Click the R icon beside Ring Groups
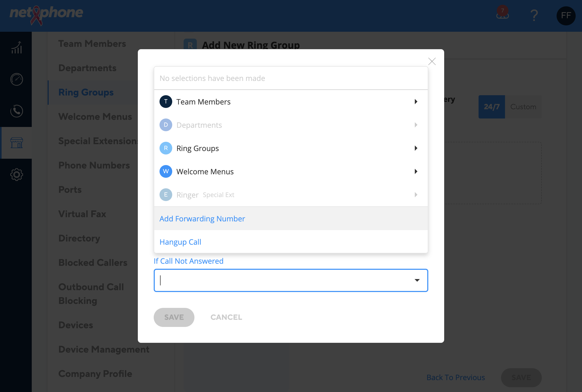Viewport: 582px width, 392px height. pyautogui.click(x=166, y=148)
